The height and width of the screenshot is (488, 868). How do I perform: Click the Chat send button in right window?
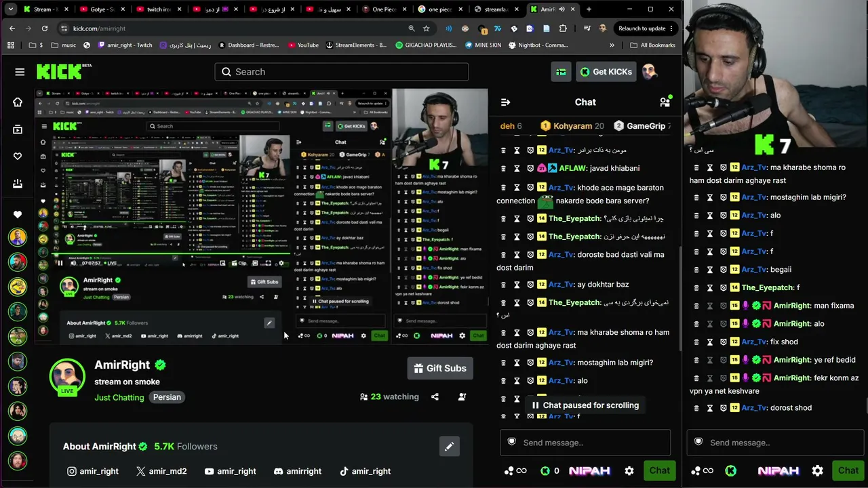(x=848, y=470)
